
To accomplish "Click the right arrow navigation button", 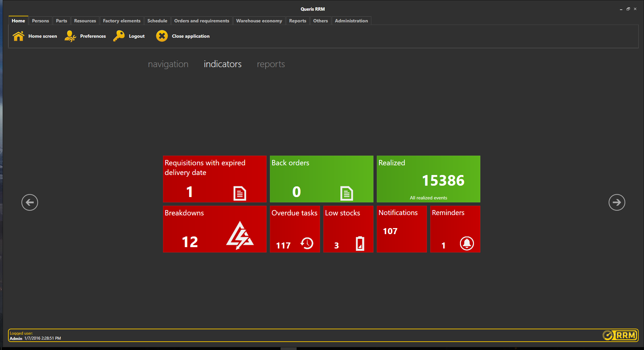I will coord(617,202).
